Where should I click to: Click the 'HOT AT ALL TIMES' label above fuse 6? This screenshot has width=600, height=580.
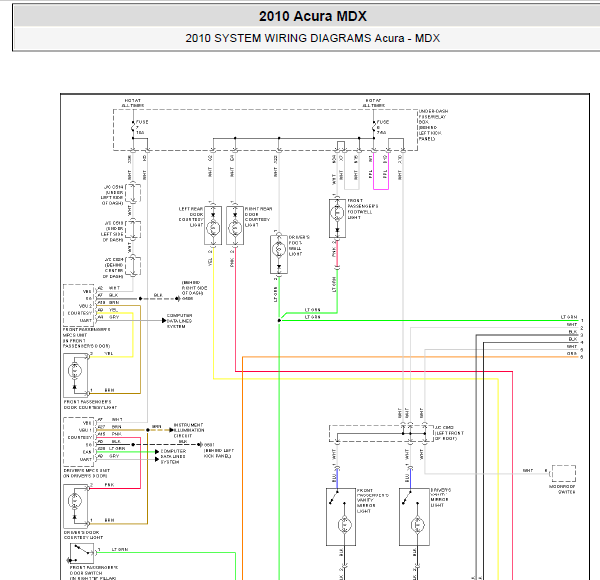pyautogui.click(x=373, y=103)
